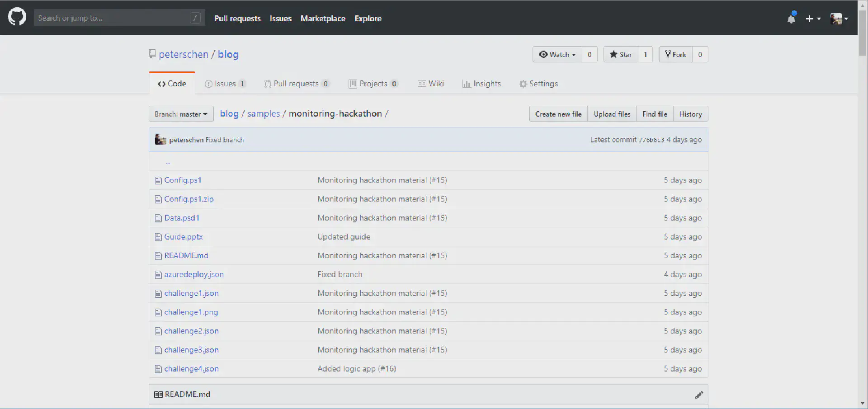The width and height of the screenshot is (868, 409).
Task: Open the latest commit hash 776b6c3
Action: [x=651, y=140]
